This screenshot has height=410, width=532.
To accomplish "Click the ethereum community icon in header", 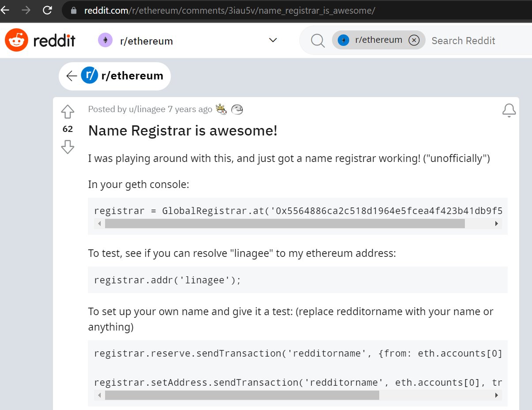I will tap(105, 41).
